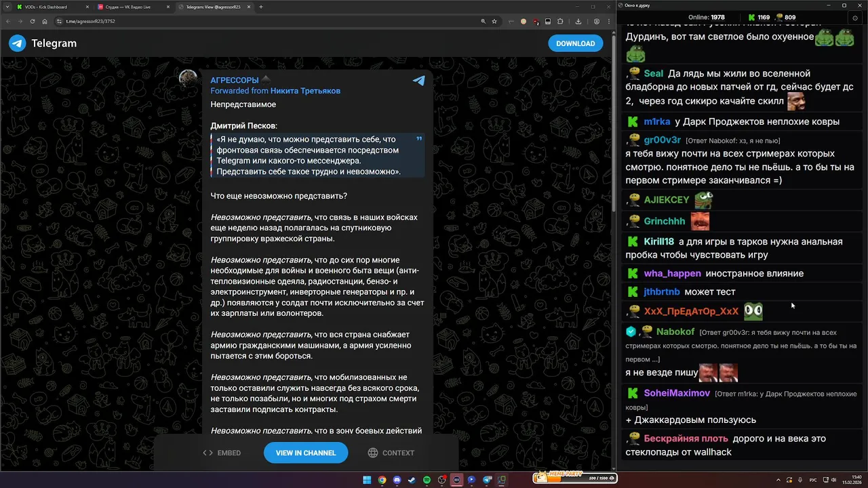Click the Context globe icon
The width and height of the screenshot is (868, 488).
[372, 453]
